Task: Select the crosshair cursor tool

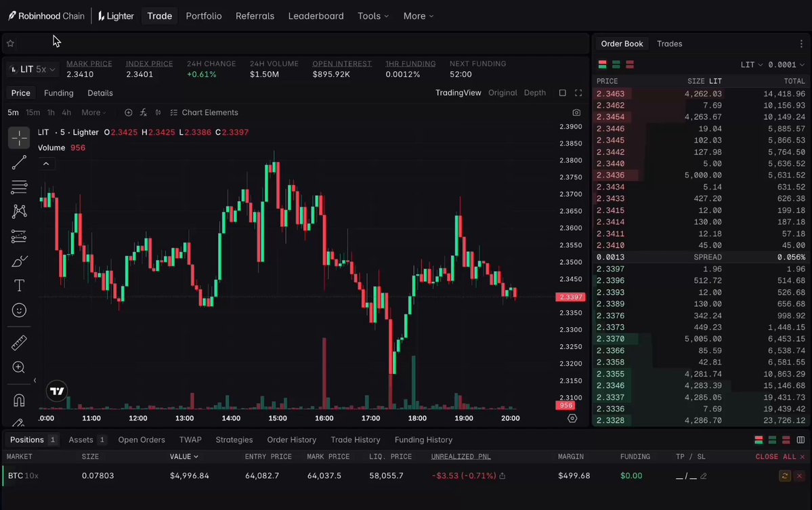Action: (x=19, y=137)
